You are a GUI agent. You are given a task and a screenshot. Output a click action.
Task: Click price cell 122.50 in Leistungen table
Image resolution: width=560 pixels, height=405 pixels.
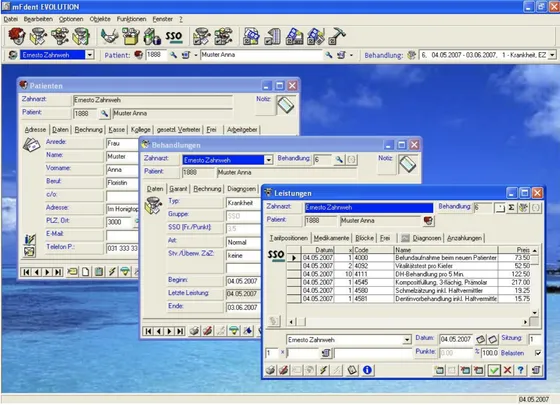coord(515,274)
